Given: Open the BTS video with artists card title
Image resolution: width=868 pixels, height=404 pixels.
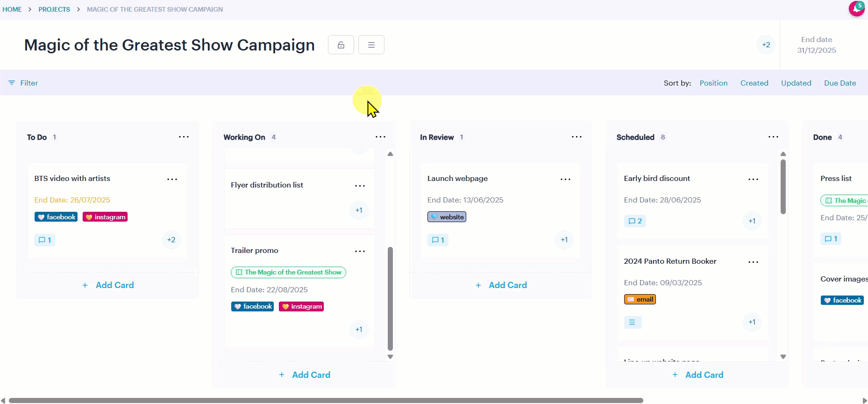Looking at the screenshot, I should pyautogui.click(x=72, y=179).
